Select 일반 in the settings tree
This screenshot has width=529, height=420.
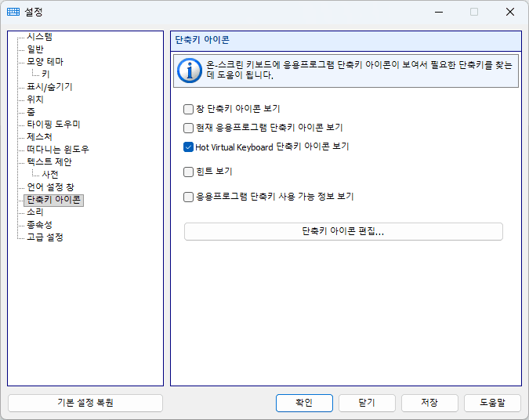35,49
